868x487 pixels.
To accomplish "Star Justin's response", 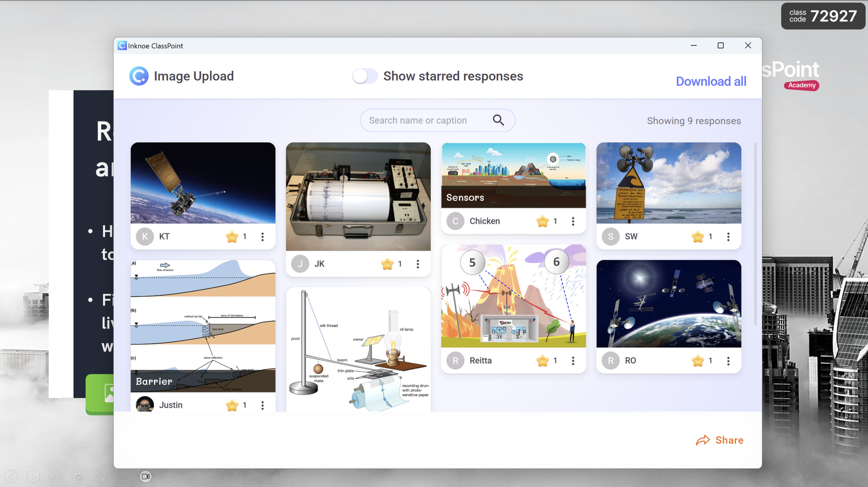I will [232, 405].
